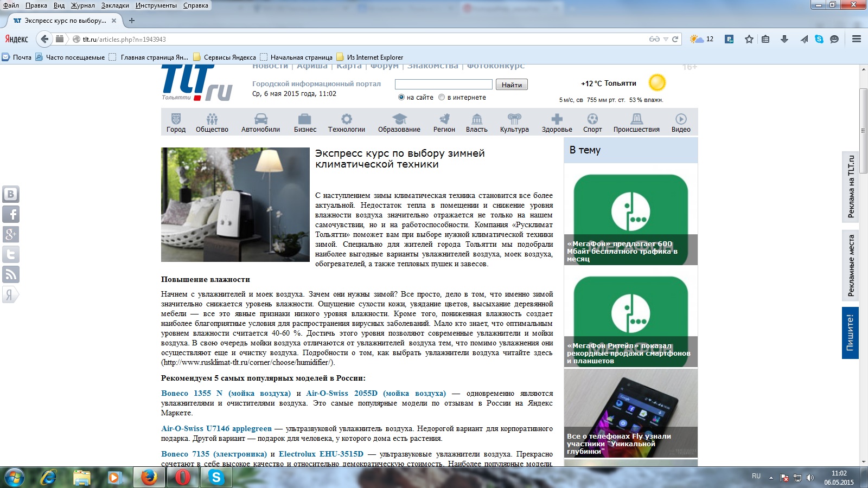868x488 pixels.
Task: Go to the Автомобили section
Action: point(260,123)
